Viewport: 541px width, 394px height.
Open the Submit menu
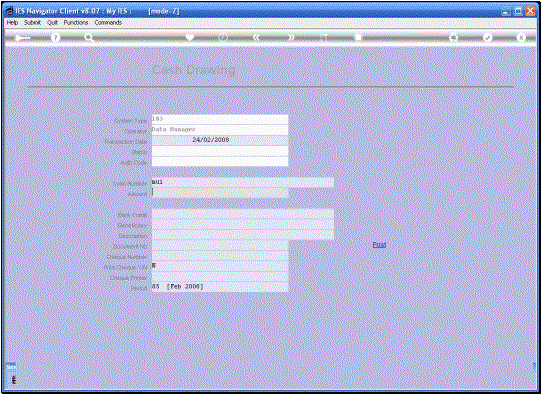[32, 22]
